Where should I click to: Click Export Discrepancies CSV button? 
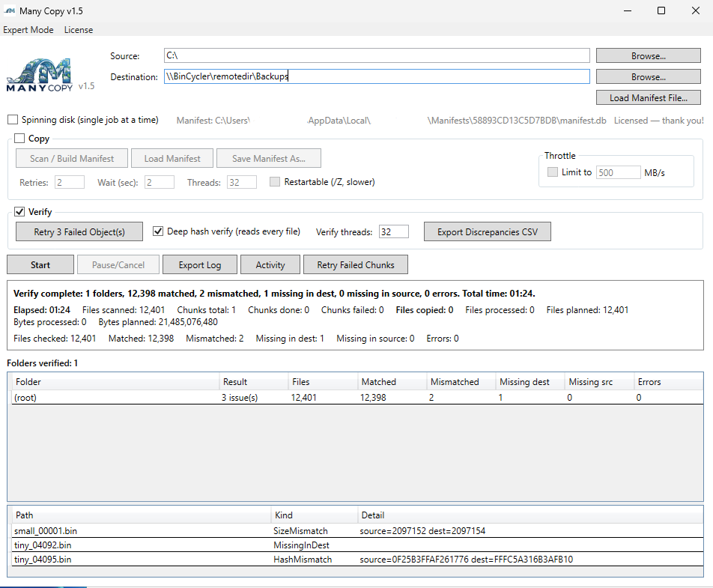[487, 232]
